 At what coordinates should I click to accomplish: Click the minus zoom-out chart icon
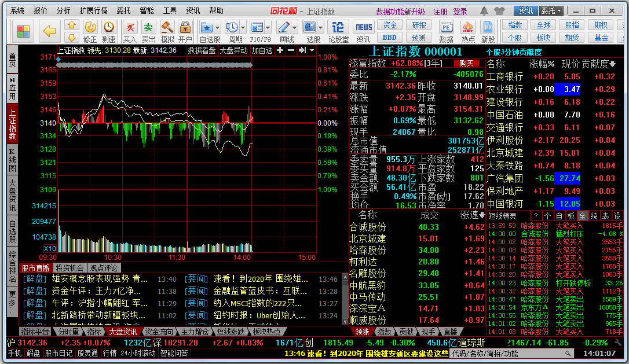pos(291,50)
